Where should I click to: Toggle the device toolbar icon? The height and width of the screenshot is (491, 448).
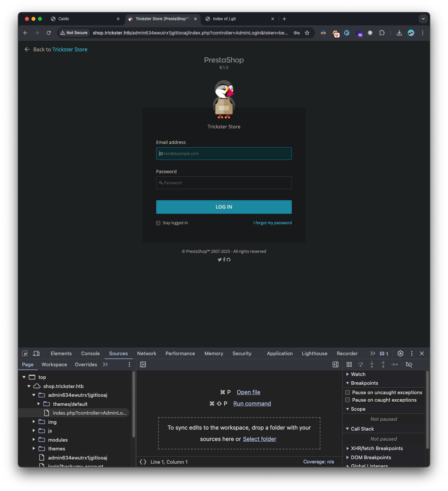(x=36, y=354)
